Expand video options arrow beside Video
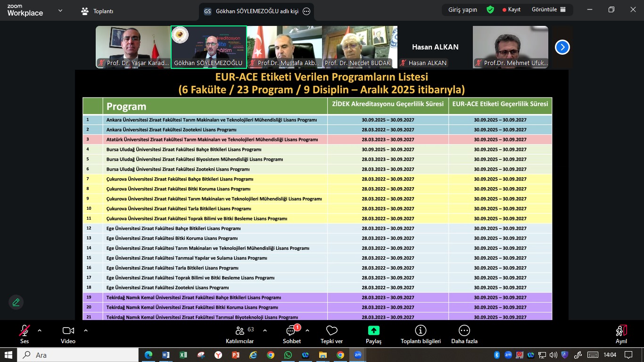The width and height of the screenshot is (644, 362). tap(85, 330)
